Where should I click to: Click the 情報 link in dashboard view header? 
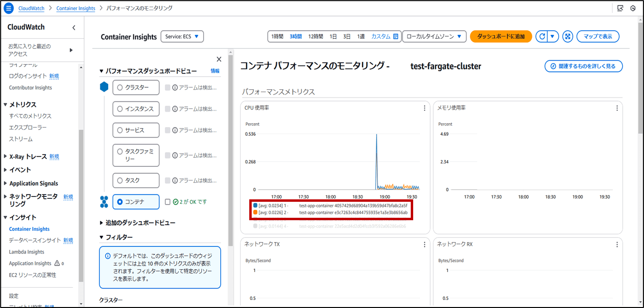point(215,71)
